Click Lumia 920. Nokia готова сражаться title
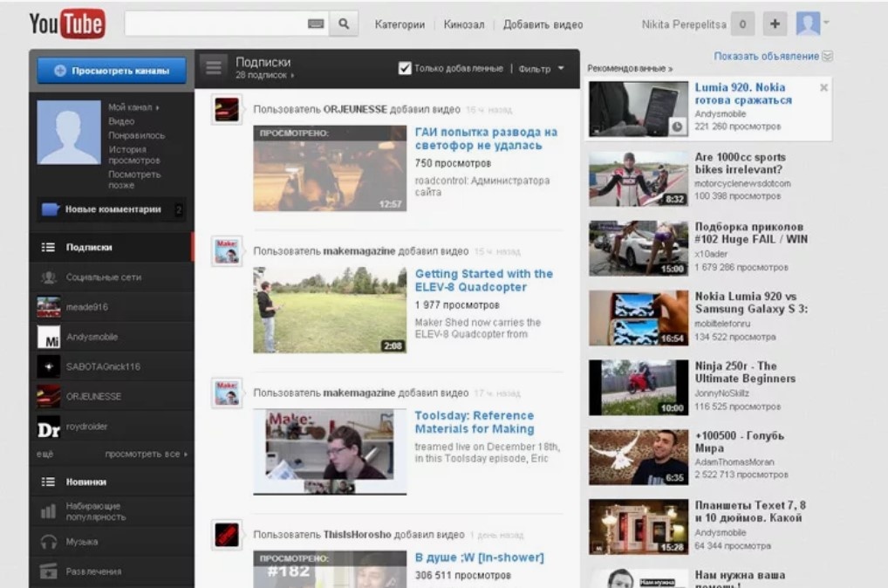The width and height of the screenshot is (888, 588). click(743, 93)
